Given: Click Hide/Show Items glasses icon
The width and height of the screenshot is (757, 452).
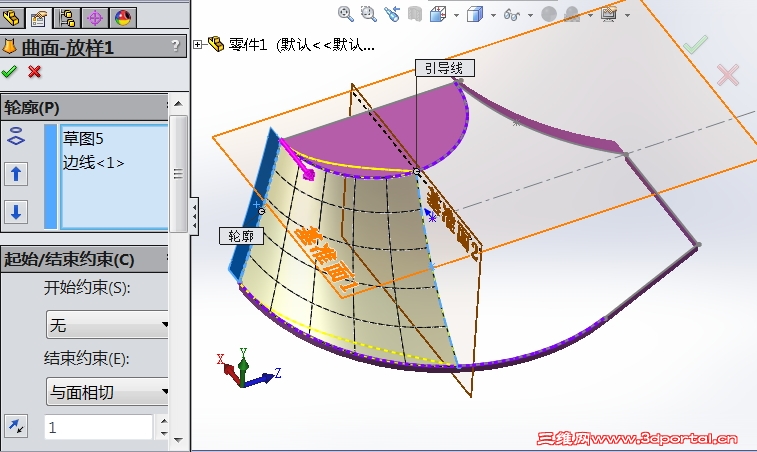Looking at the screenshot, I should pos(512,15).
